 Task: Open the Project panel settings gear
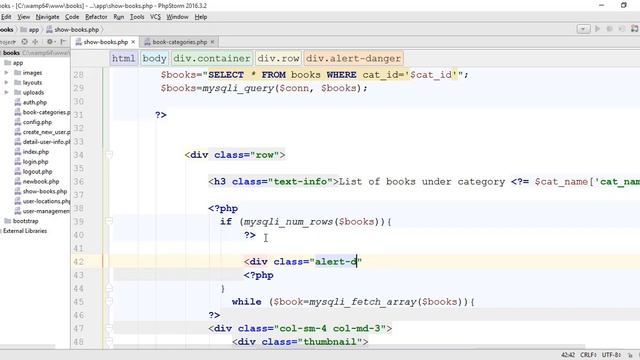click(50, 42)
